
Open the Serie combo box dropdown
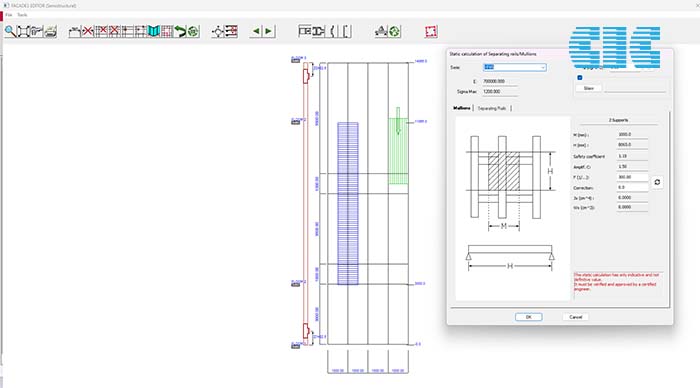(514, 67)
